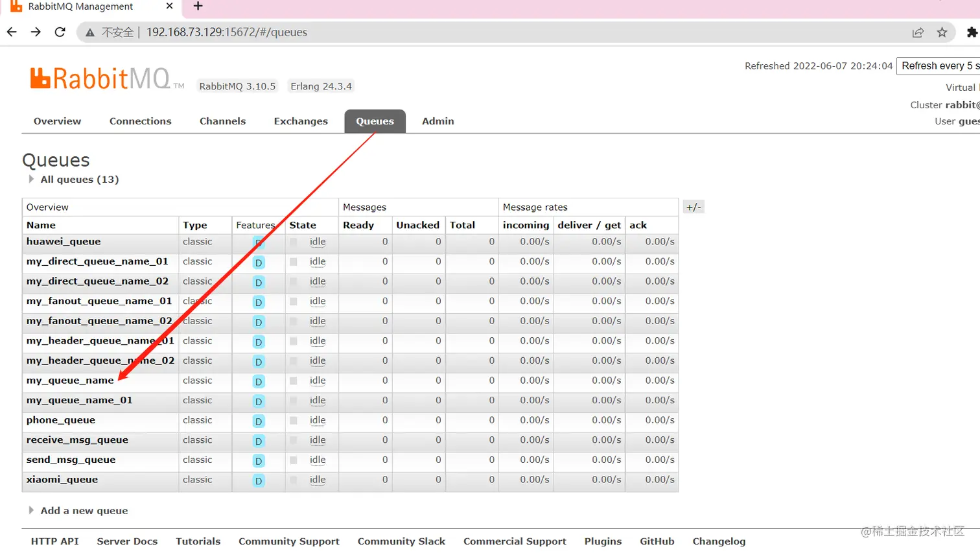This screenshot has width=980, height=553.
Task: Open a new browser tab with plus icon
Action: (x=198, y=6)
